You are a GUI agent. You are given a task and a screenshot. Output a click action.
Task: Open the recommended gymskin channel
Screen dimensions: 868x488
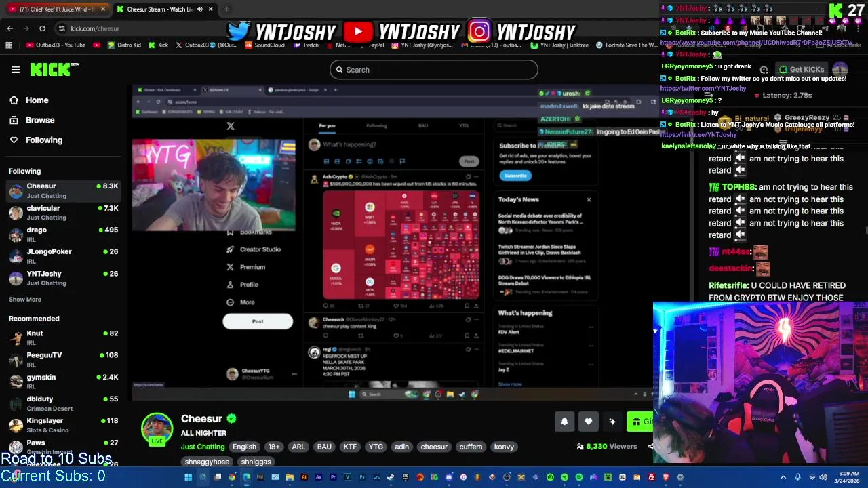tap(63, 382)
